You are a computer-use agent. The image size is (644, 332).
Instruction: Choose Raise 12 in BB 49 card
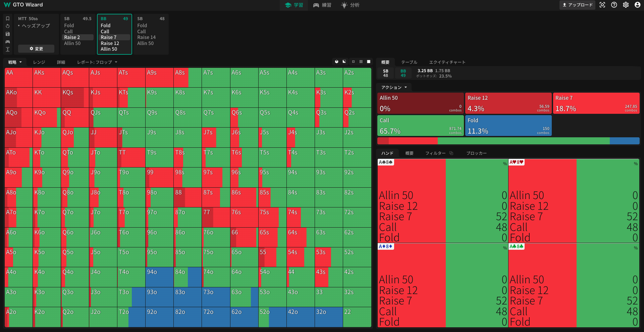point(115,43)
